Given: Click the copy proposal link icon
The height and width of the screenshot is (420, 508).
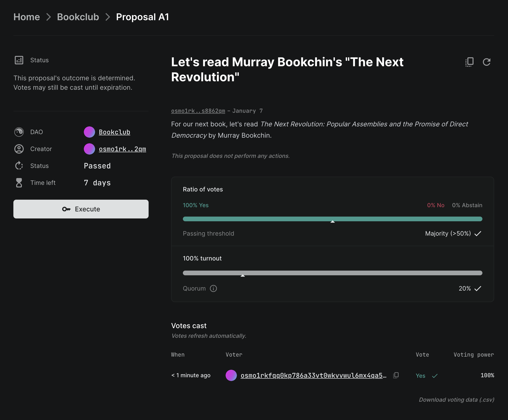Looking at the screenshot, I should point(469,62).
